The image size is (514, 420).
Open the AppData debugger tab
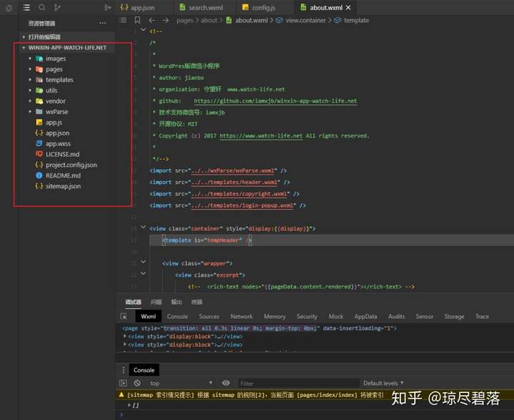point(366,316)
